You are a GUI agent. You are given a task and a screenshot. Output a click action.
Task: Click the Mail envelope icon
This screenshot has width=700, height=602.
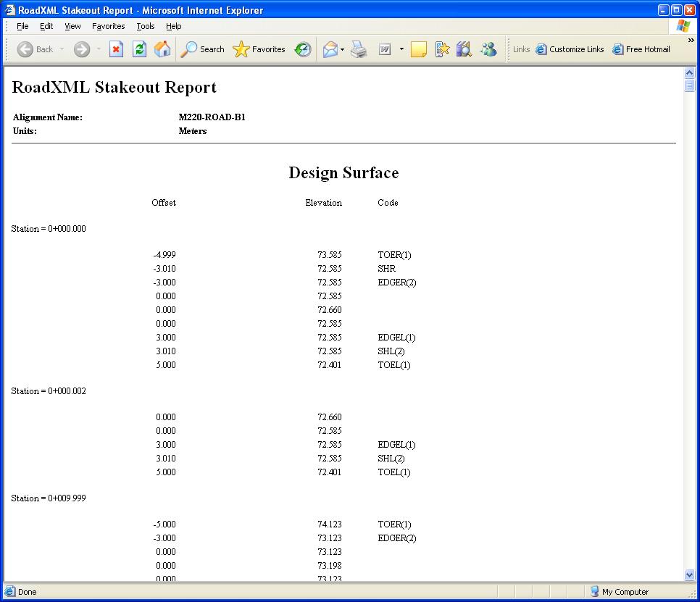tap(330, 49)
